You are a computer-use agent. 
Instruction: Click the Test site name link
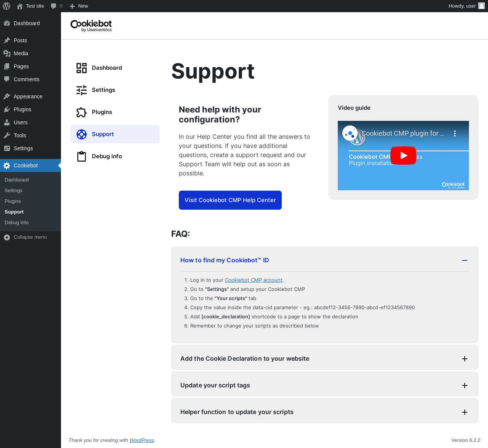35,6
